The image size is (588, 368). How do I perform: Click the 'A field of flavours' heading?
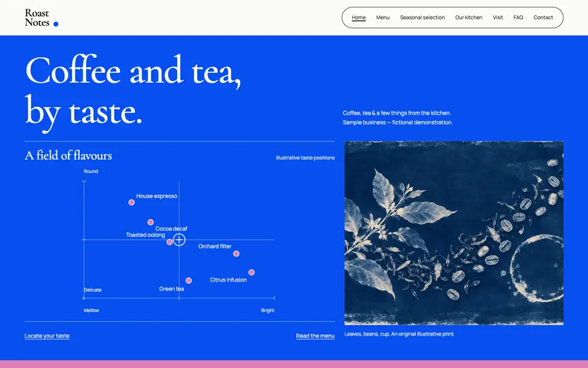point(68,155)
